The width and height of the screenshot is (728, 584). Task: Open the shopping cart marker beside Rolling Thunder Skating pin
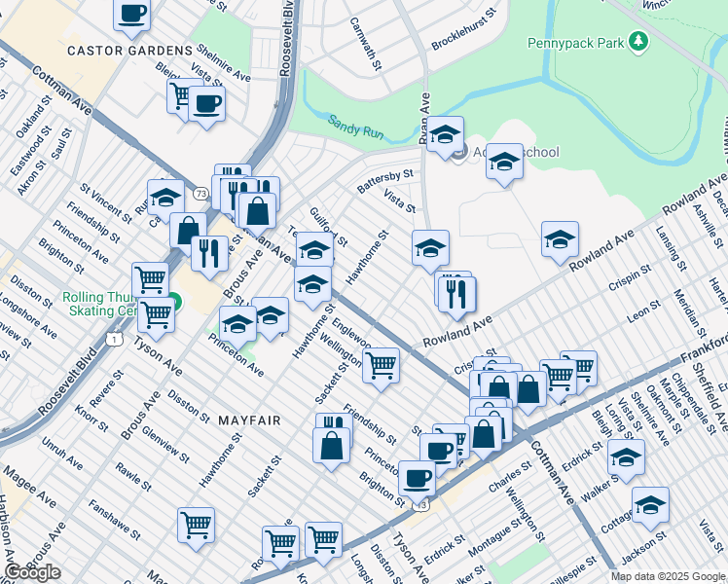coord(157,318)
